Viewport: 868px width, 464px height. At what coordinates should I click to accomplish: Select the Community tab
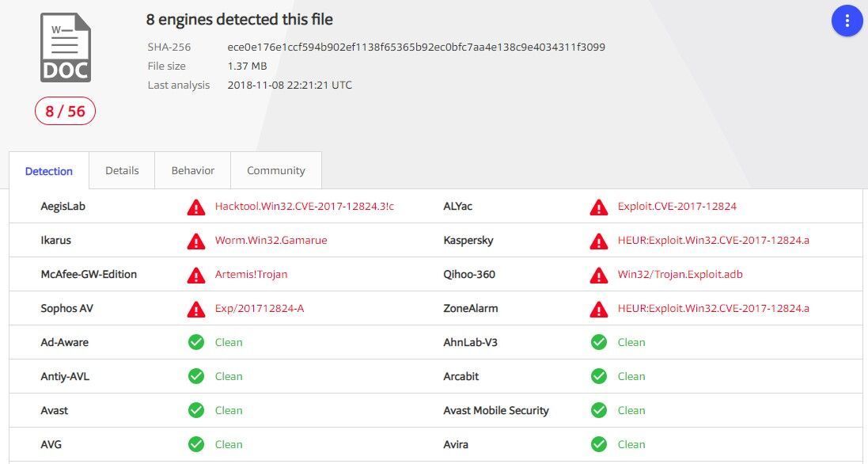tap(276, 171)
